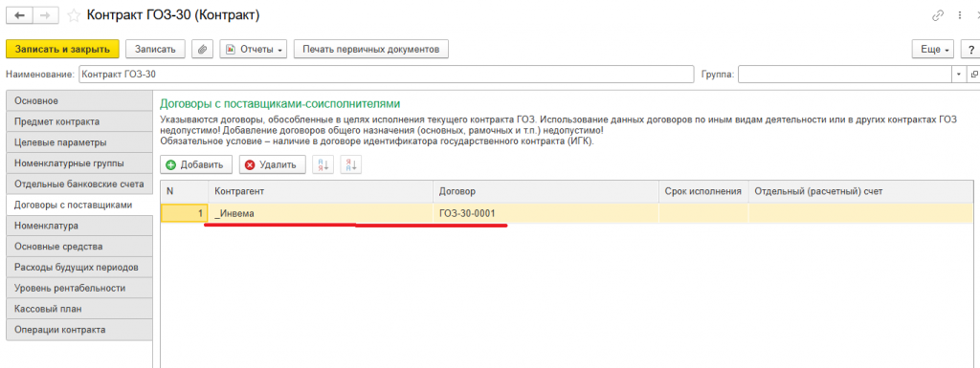This screenshot has height=368, width=980.
Task: Select the ГОЗ-30-0001 contract cell
Action: pos(546,213)
